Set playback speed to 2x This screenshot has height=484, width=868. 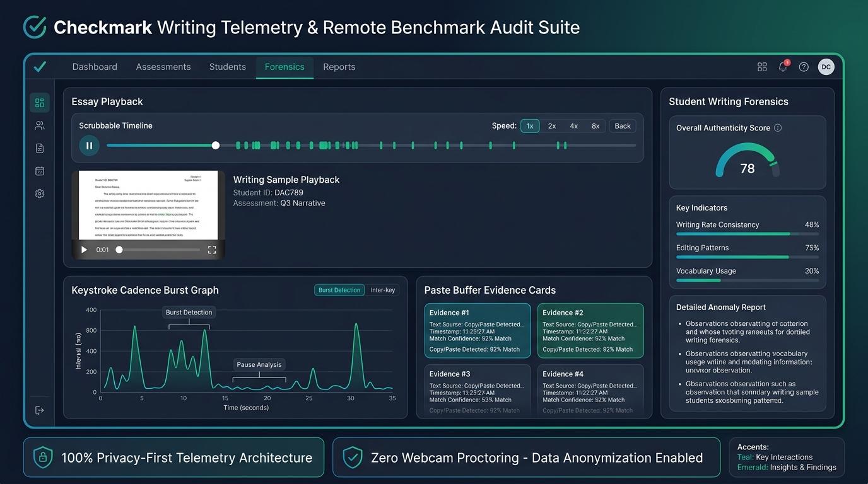point(552,126)
